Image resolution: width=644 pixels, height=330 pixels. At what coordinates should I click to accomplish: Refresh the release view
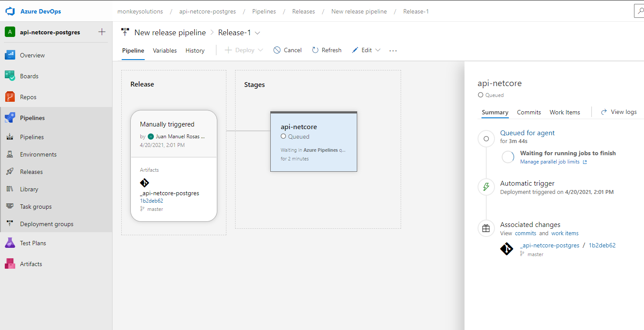[327, 50]
